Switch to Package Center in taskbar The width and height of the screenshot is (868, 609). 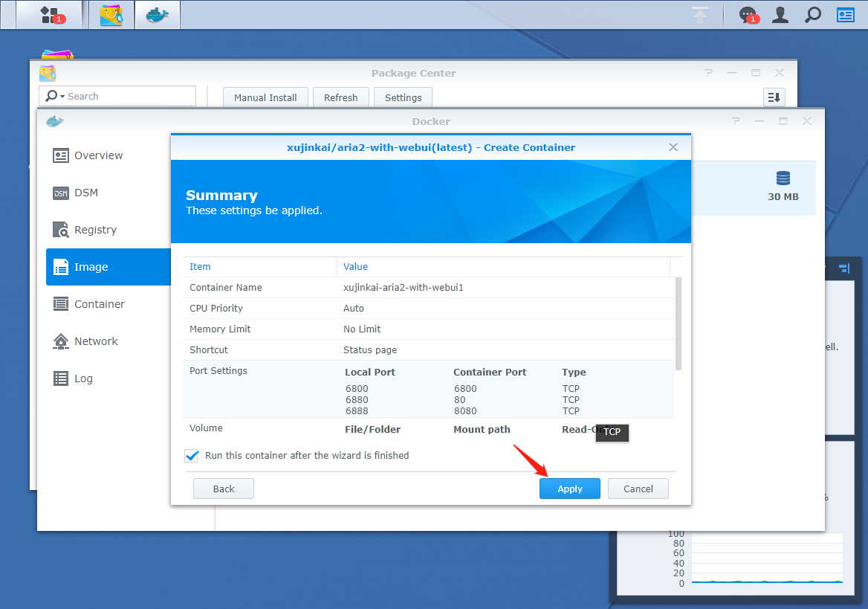click(x=111, y=15)
